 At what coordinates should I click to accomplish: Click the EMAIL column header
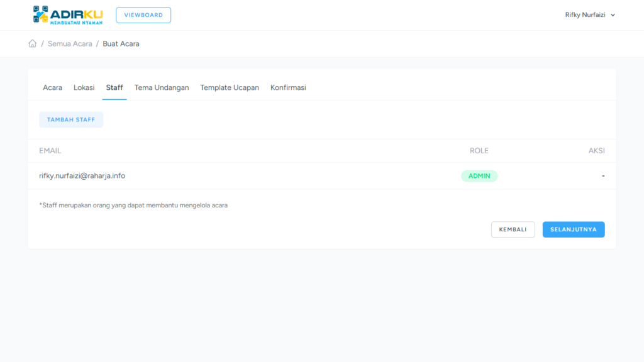(x=50, y=151)
